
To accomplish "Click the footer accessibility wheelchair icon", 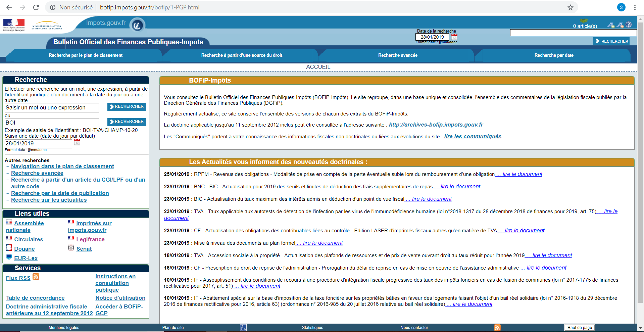I will pyautogui.click(x=243, y=328).
